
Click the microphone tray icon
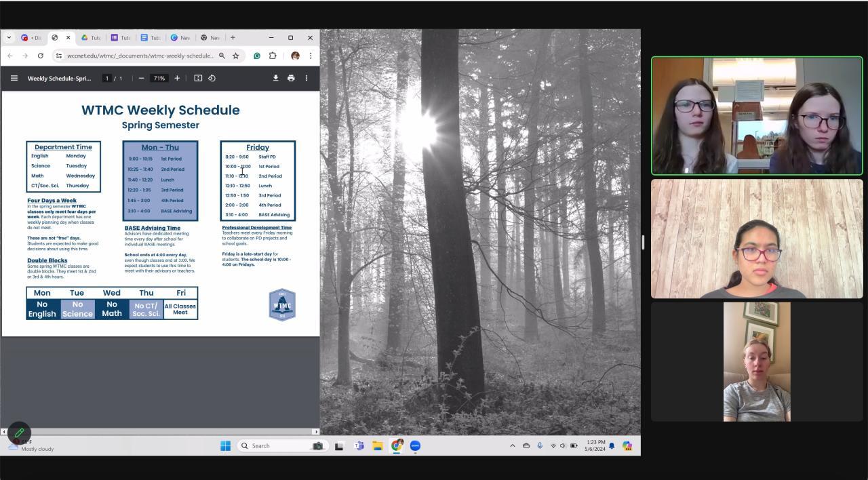tap(540, 445)
